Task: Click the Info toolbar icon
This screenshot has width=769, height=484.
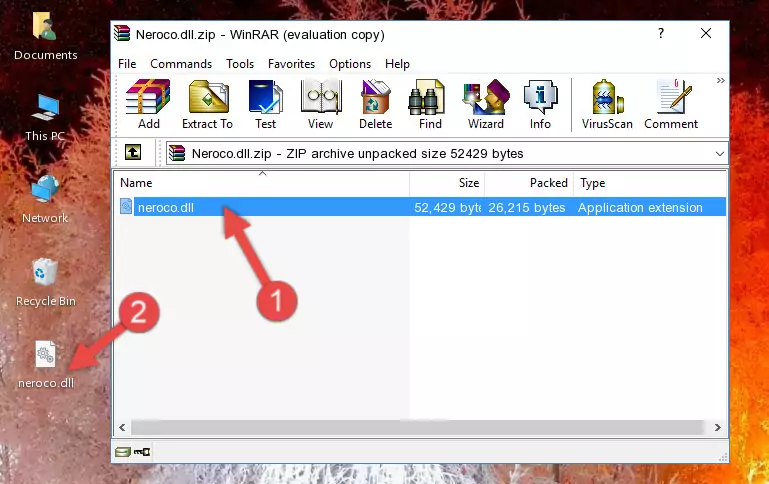Action: coord(540,104)
